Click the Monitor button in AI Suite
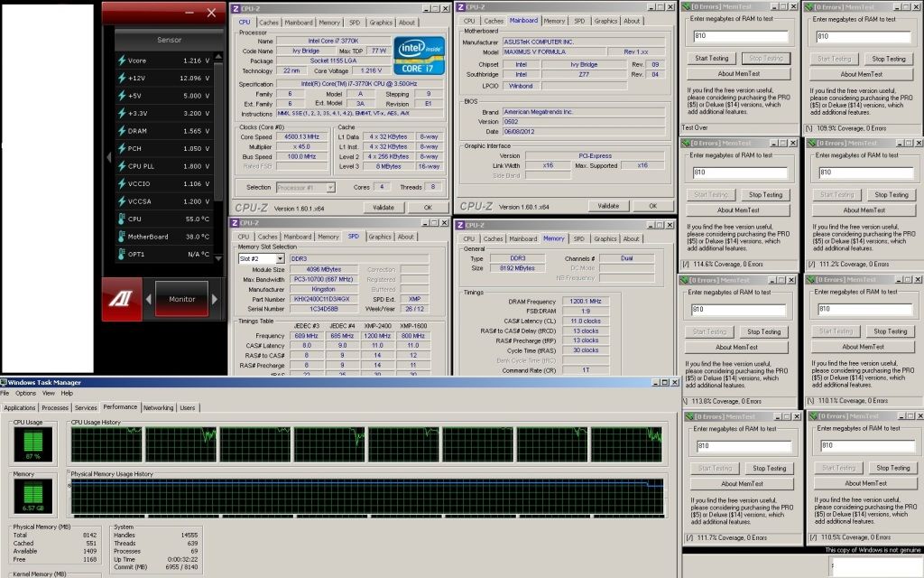924x578 pixels. coord(181,299)
